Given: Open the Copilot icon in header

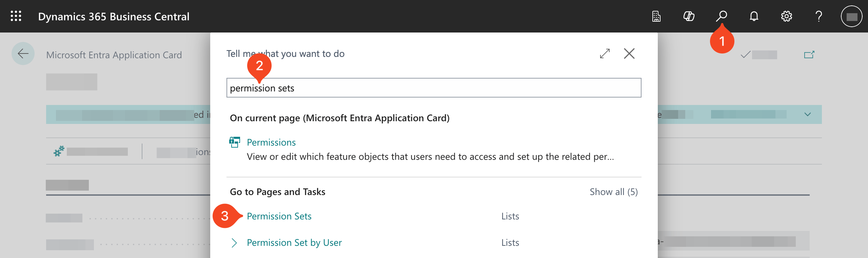Looking at the screenshot, I should pos(689,16).
